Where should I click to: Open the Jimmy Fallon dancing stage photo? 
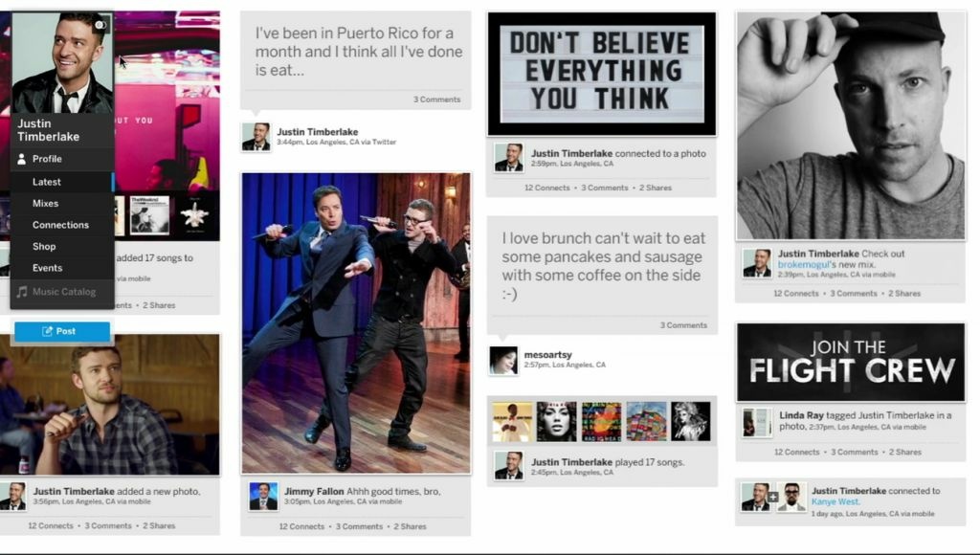[x=356, y=323]
